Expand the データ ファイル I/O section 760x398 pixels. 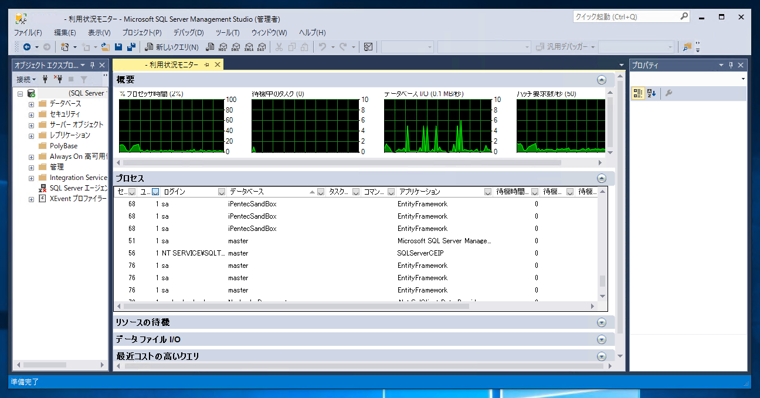coord(602,339)
